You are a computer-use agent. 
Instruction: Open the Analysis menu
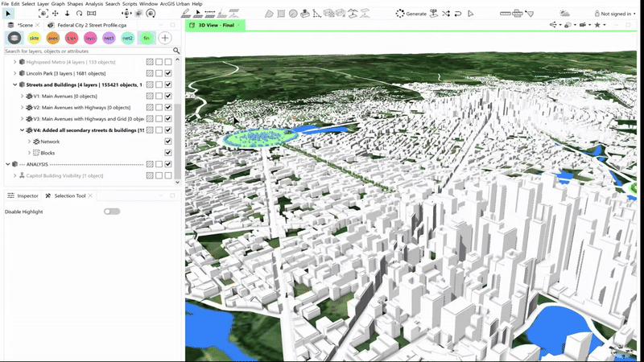[x=94, y=4]
